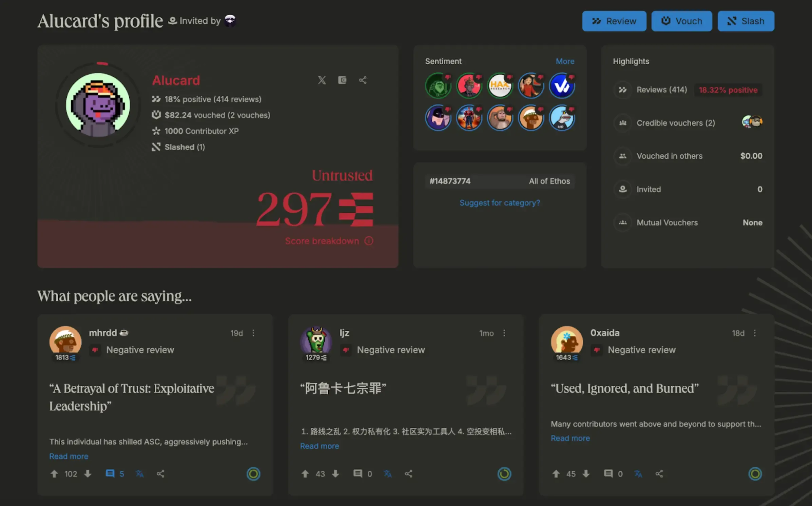812x506 pixels.
Task: Open options menu on 0xaida's review
Action: click(755, 333)
